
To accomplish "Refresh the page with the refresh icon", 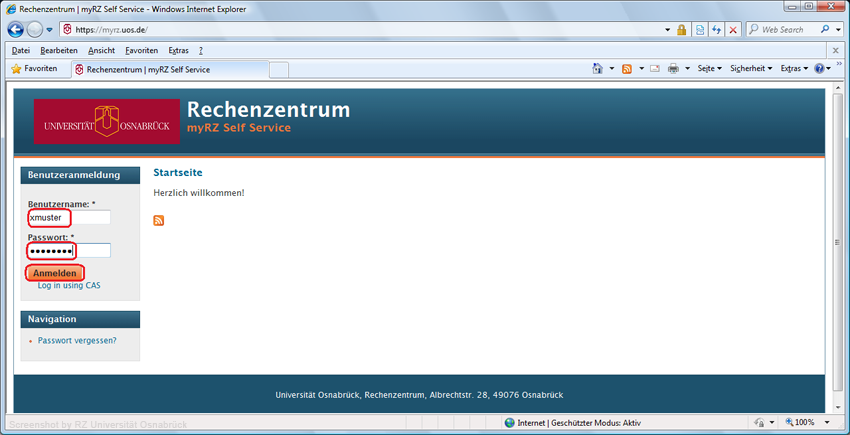I will (x=717, y=30).
